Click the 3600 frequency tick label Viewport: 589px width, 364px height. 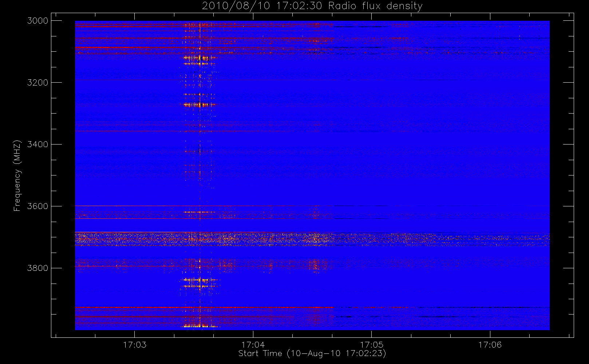coord(38,206)
